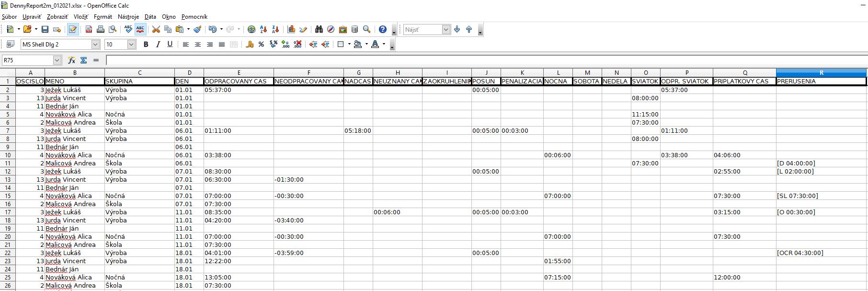Open the Name Box cell reference dropdown
This screenshot has height=291, width=868.
click(x=57, y=60)
